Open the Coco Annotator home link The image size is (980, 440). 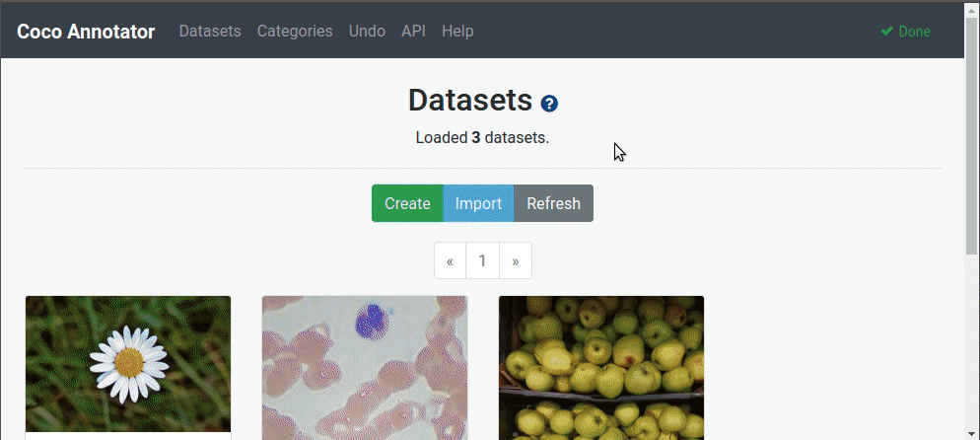(x=86, y=32)
